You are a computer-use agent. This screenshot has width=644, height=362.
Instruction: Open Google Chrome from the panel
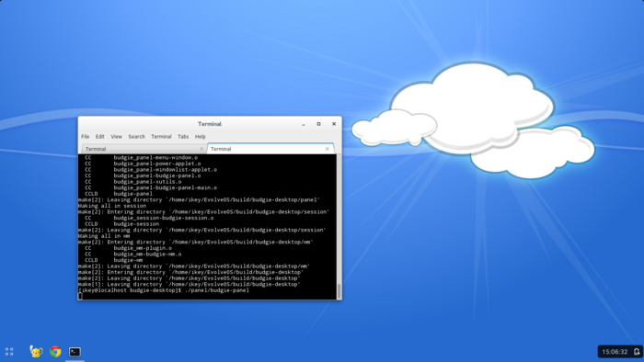(x=55, y=351)
